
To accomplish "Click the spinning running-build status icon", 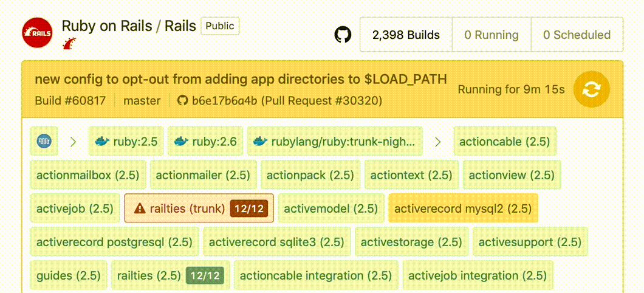I will point(591,89).
